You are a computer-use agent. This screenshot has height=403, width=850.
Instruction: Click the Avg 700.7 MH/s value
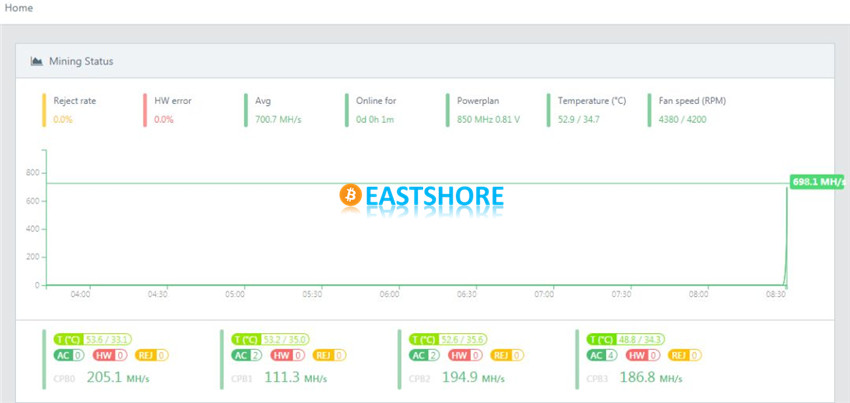(278, 120)
